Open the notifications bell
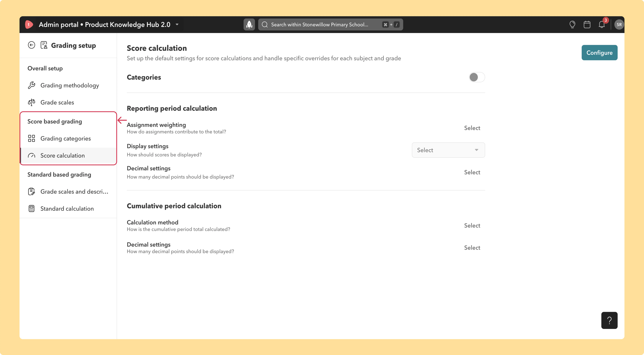 click(602, 24)
